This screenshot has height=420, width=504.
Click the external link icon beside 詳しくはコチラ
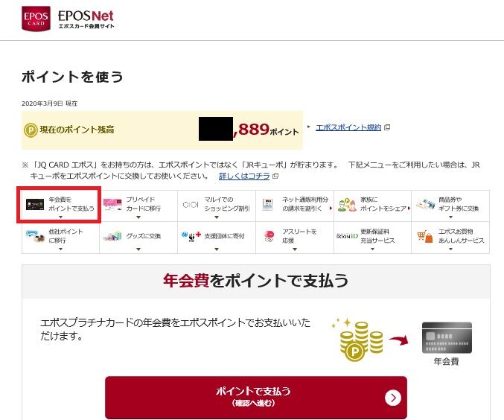(x=275, y=176)
